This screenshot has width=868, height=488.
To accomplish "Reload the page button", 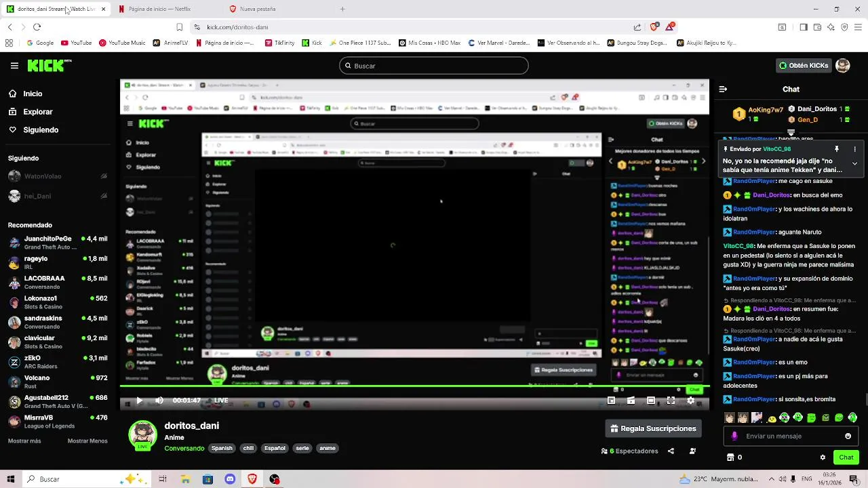I will [x=37, y=27].
